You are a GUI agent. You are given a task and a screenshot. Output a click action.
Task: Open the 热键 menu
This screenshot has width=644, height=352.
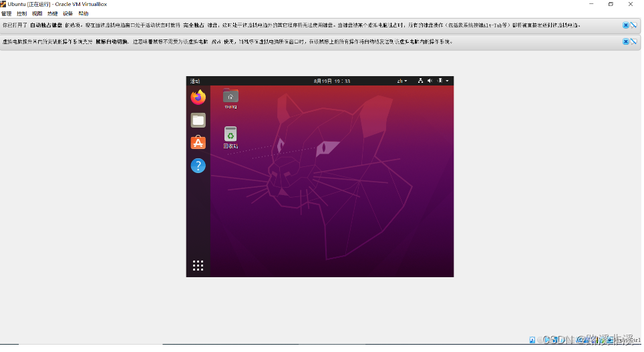coord(53,13)
